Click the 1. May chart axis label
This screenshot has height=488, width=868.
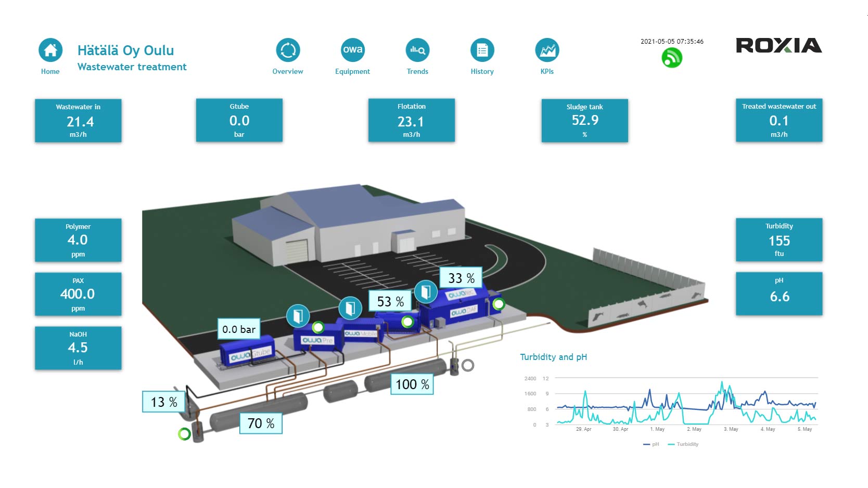pyautogui.click(x=657, y=429)
